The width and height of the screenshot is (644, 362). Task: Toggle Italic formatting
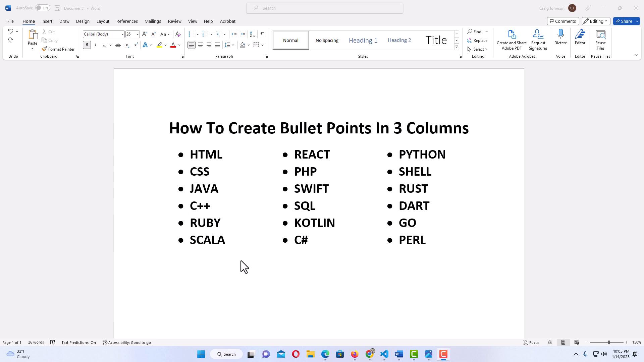tap(96, 45)
